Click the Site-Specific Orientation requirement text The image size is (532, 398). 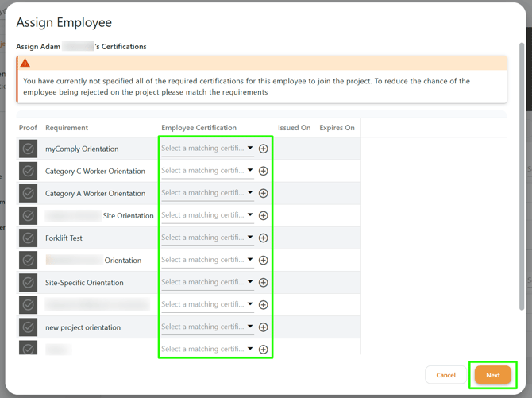pos(84,283)
